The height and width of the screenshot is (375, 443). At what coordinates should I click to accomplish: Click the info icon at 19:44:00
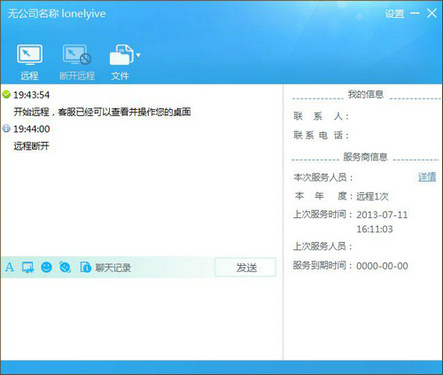[6, 128]
